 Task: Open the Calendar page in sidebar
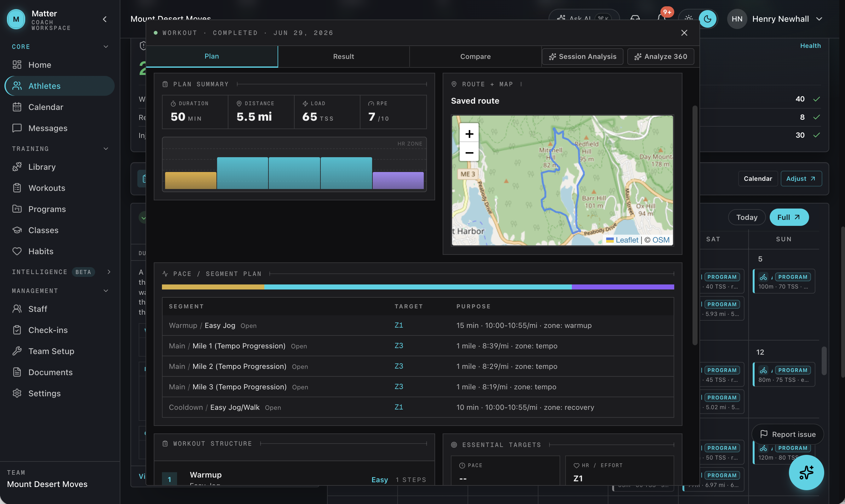tap(60, 107)
